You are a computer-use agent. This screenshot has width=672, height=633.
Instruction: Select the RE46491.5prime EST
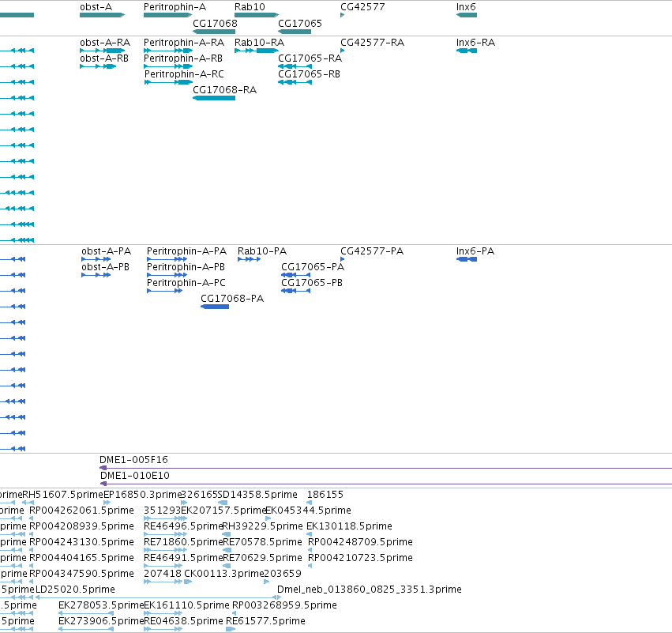pyautogui.click(x=163, y=566)
